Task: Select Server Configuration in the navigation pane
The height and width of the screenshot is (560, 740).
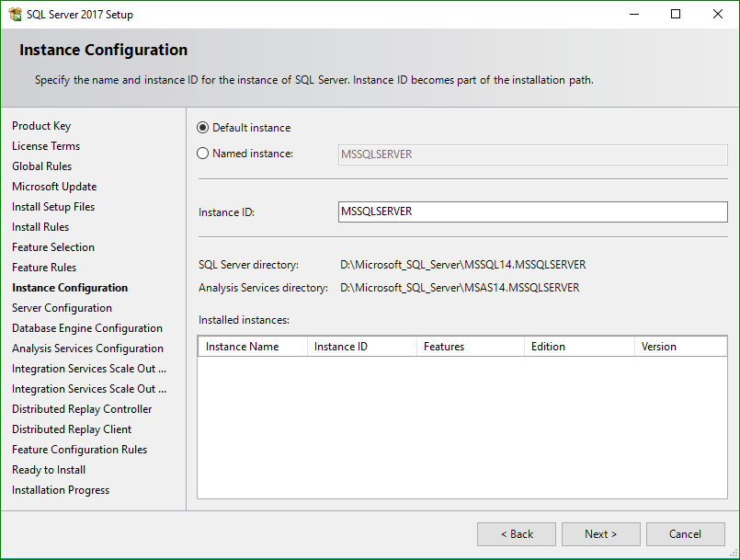Action: coord(62,307)
